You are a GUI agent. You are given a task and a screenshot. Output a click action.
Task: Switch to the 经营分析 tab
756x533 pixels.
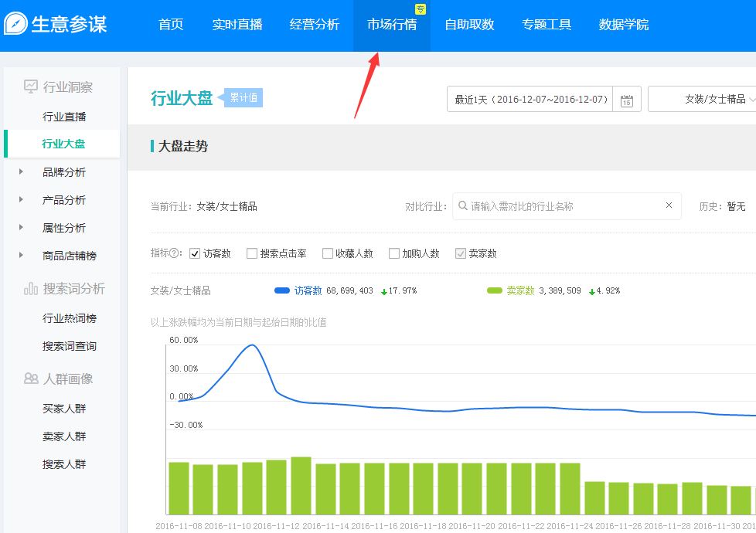click(315, 25)
